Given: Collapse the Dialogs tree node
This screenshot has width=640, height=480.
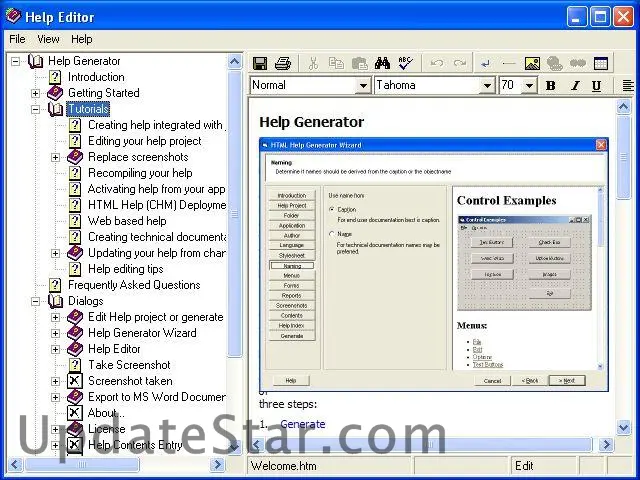Looking at the screenshot, I should coord(36,301).
